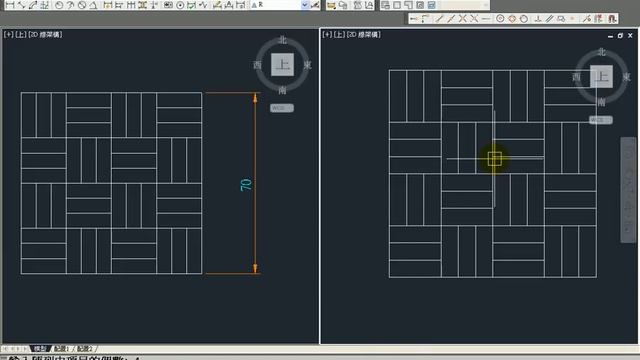The width and height of the screenshot is (640, 360).
Task: Select the Nearest object snap
Action: [x=587, y=19]
